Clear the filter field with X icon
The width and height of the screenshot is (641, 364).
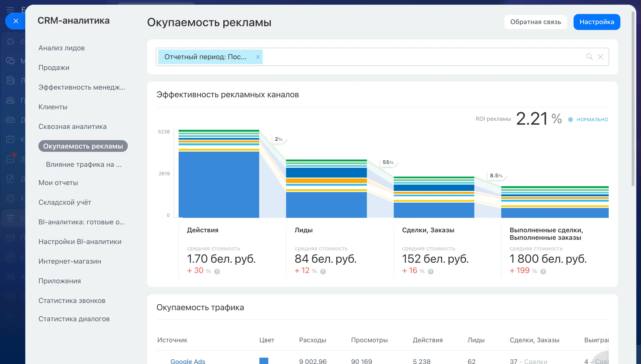pos(600,57)
